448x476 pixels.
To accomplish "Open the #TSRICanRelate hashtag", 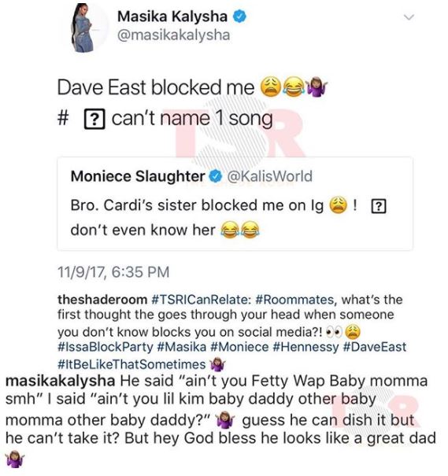I will 201,300.
